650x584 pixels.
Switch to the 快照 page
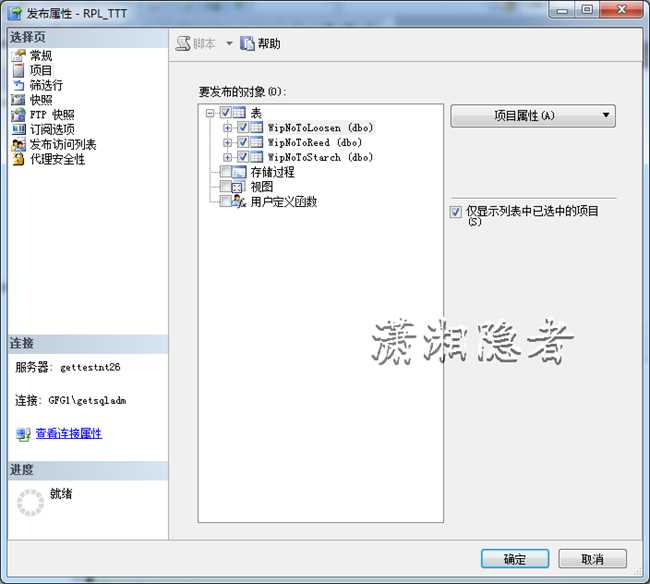coord(41,100)
